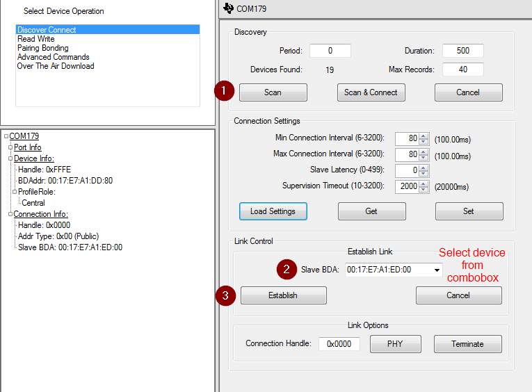This screenshot has height=392, width=532.
Task: Click the Establish link button
Action: pos(283,295)
